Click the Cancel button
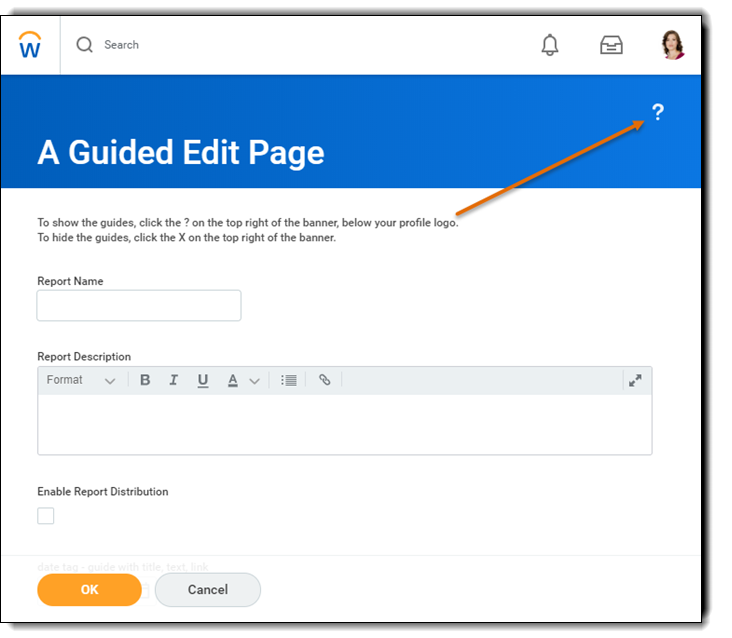This screenshot has height=638, width=732. 208,589
